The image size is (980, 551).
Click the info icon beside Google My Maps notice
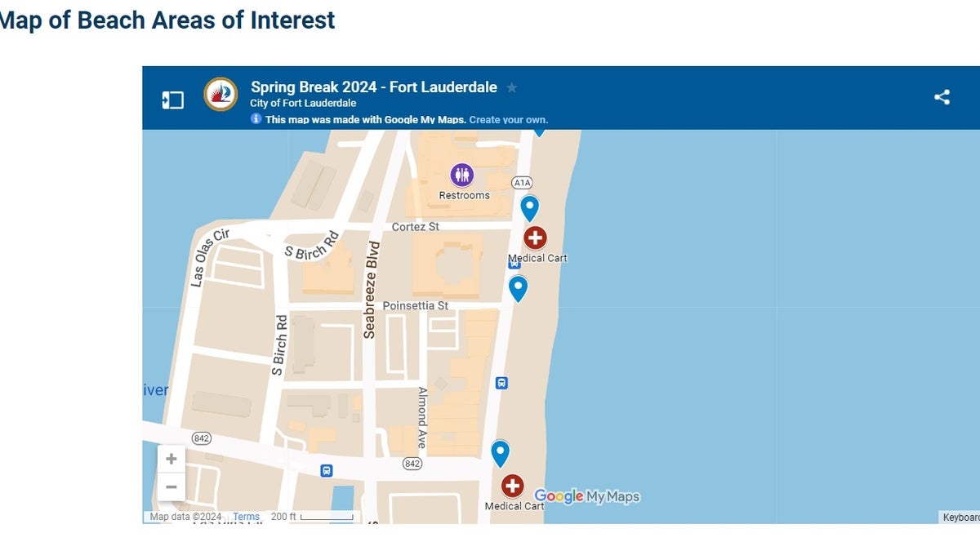(256, 119)
